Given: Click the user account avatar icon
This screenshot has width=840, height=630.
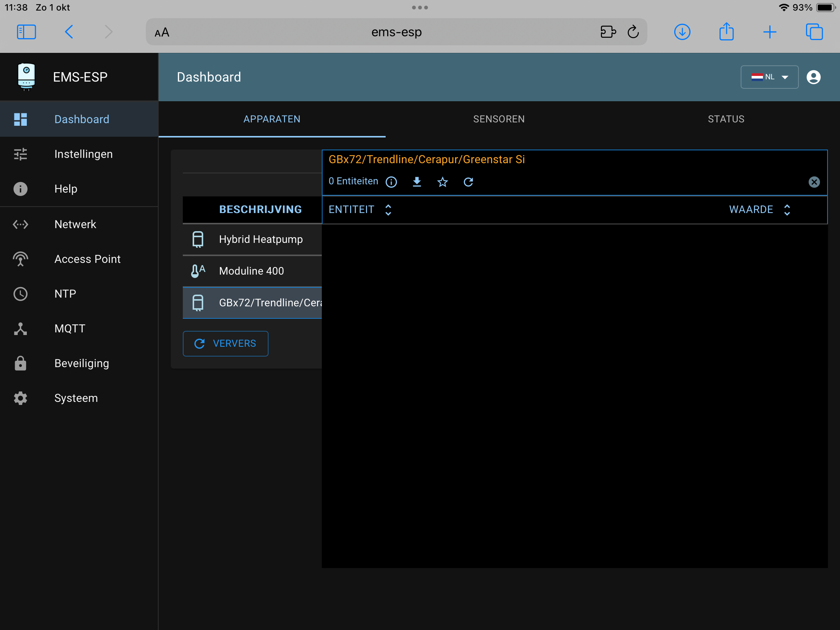Looking at the screenshot, I should pos(814,77).
